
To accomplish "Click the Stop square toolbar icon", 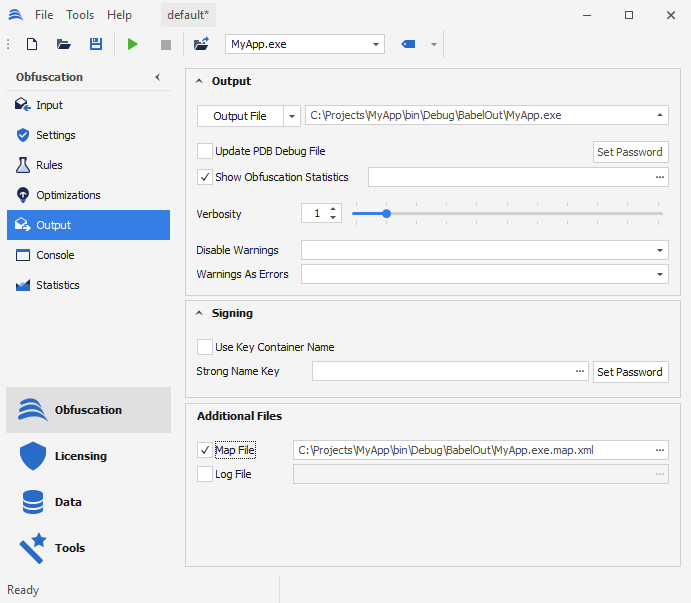I will click(x=166, y=44).
